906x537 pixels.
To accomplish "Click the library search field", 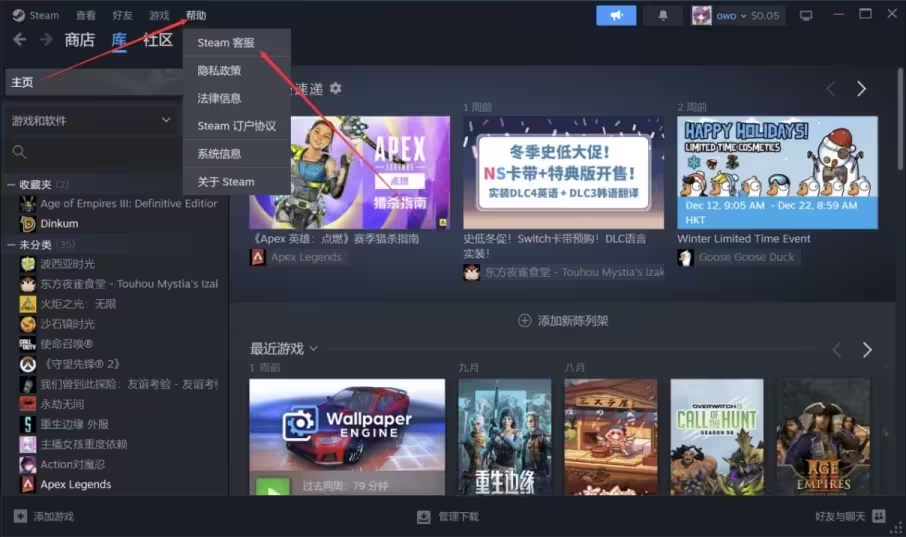I will [94, 152].
